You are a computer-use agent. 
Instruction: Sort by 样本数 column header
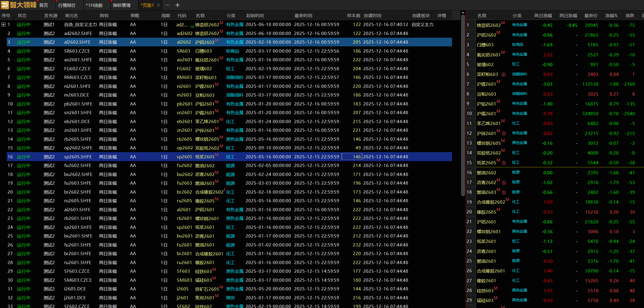[353, 16]
